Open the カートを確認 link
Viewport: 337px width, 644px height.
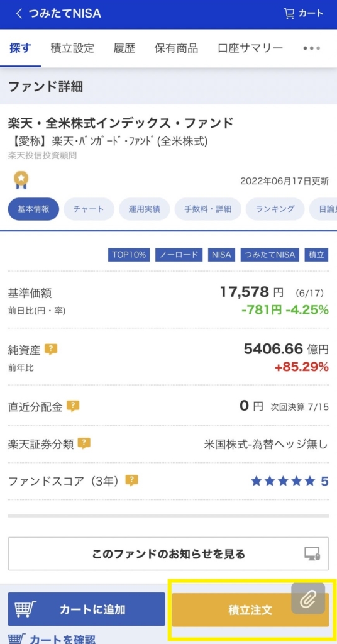[x=52, y=638]
